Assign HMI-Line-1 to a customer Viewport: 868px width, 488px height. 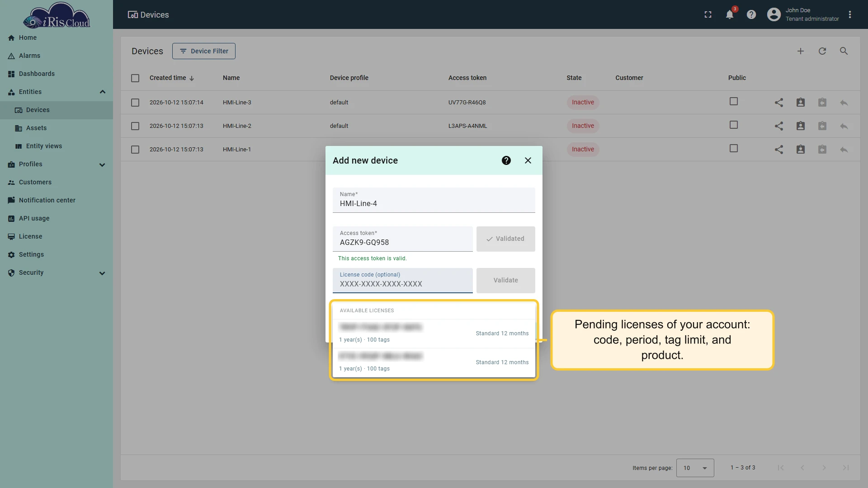pyautogui.click(x=801, y=150)
